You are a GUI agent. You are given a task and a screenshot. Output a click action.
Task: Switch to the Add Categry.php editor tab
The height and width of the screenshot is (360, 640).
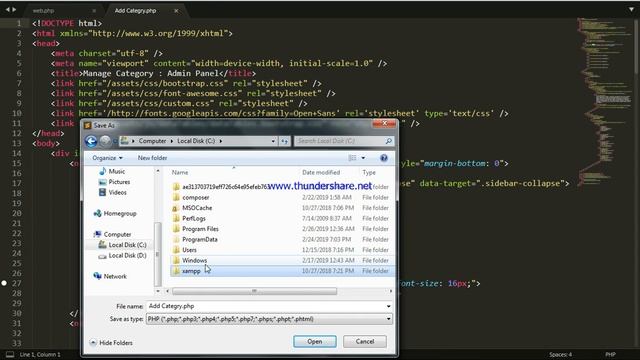click(x=135, y=11)
